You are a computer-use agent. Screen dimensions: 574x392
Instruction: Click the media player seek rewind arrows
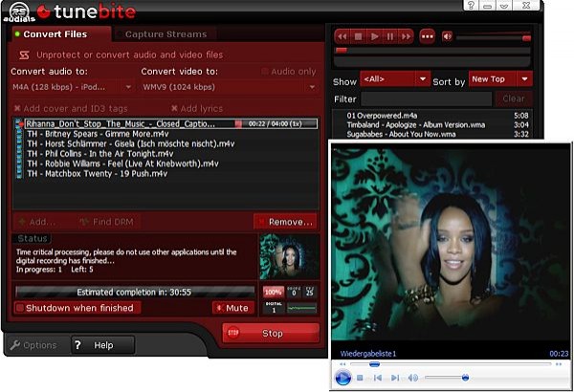342,364
